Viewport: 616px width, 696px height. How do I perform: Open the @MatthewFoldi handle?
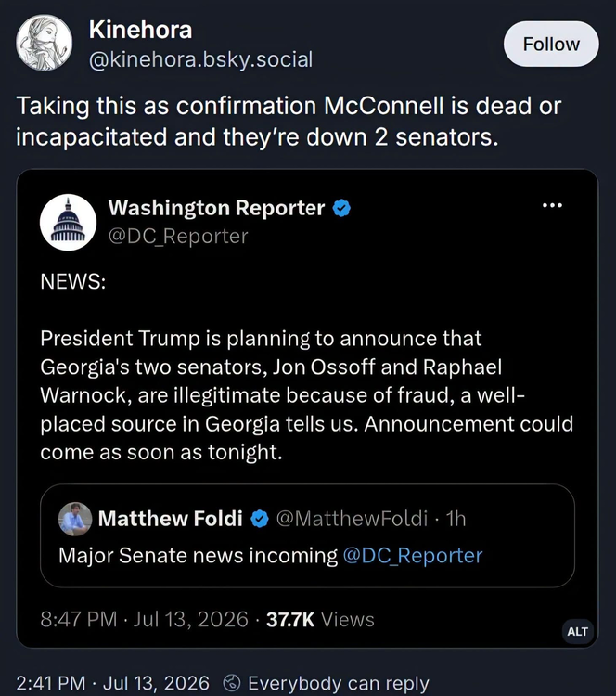352,519
